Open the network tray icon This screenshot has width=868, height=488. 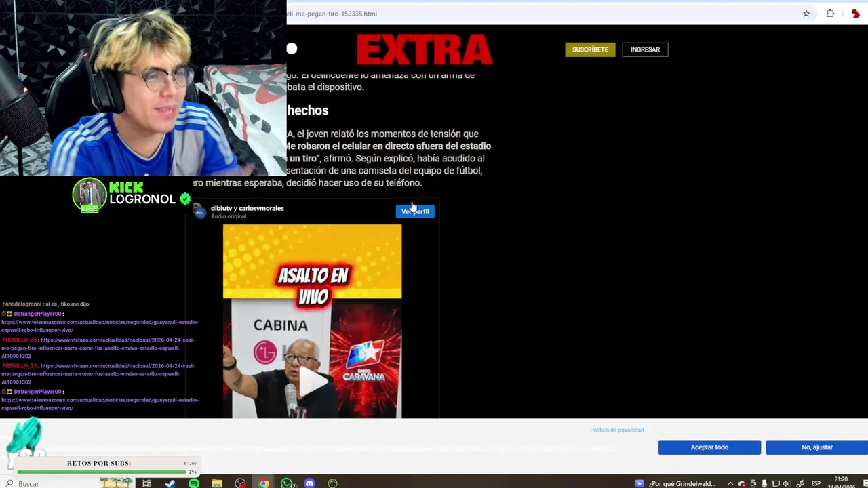(x=776, y=483)
